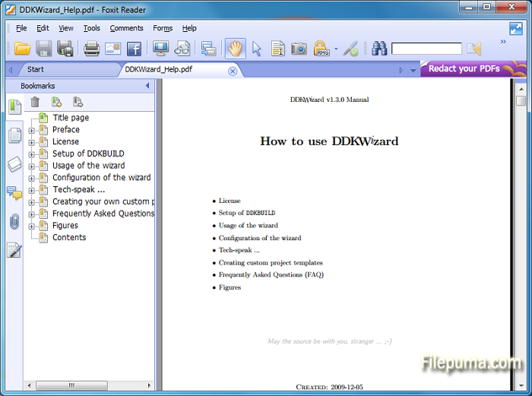Expand the Usage of the wizard node
532x396 pixels.
tap(32, 166)
